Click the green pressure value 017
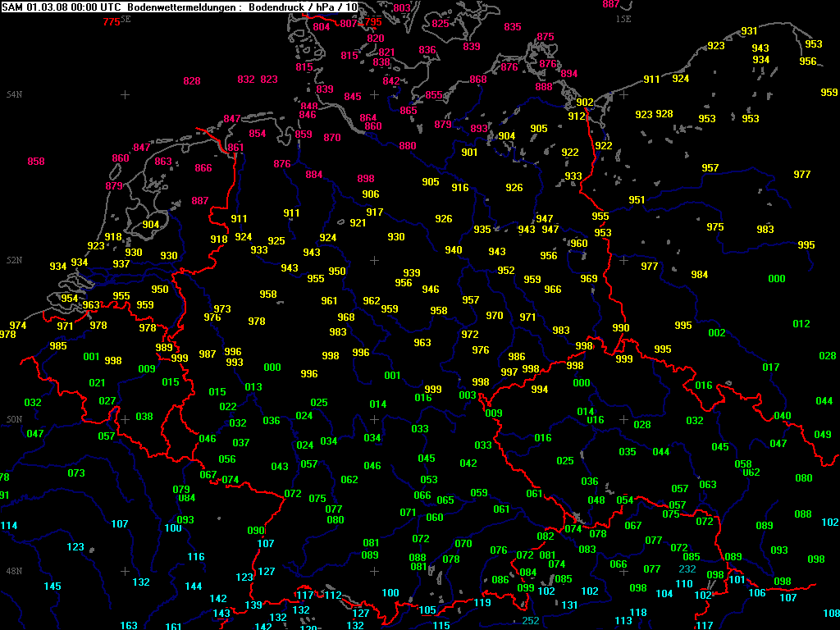The image size is (840, 630). [x=770, y=367]
